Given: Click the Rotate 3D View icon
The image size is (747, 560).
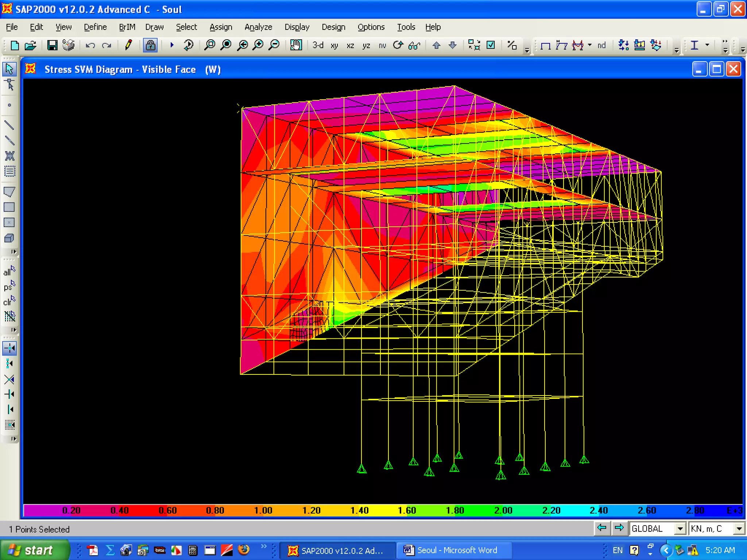Looking at the screenshot, I should coord(398,45).
